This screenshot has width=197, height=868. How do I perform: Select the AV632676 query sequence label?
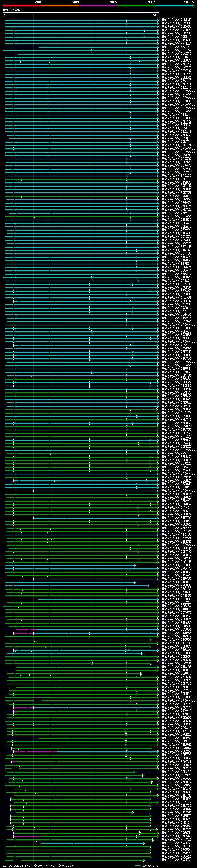[x=11, y=10]
